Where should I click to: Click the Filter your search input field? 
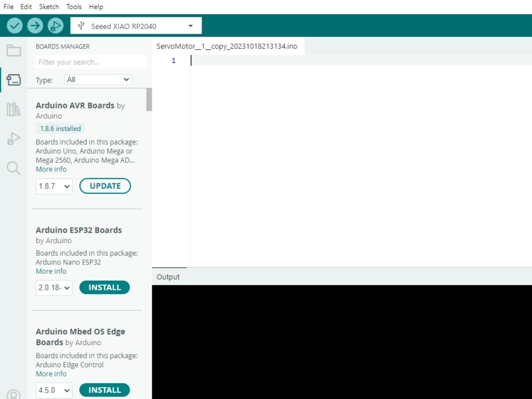(x=90, y=62)
